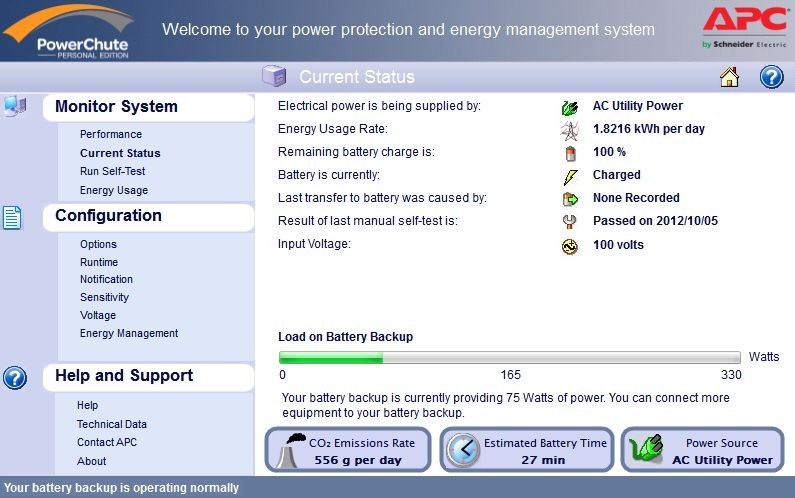
Task: Open the Help and Support section
Action: 149,376
